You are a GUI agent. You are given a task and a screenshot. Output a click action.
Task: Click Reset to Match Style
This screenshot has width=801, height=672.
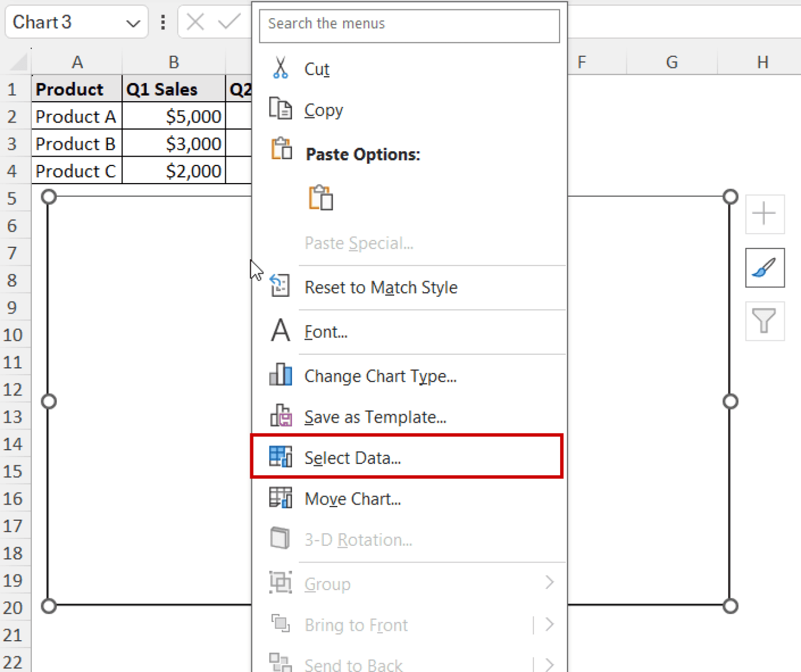coord(381,287)
